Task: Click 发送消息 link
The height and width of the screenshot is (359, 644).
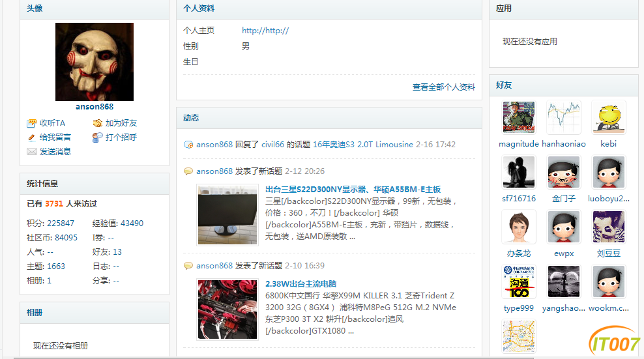Action: coord(55,152)
